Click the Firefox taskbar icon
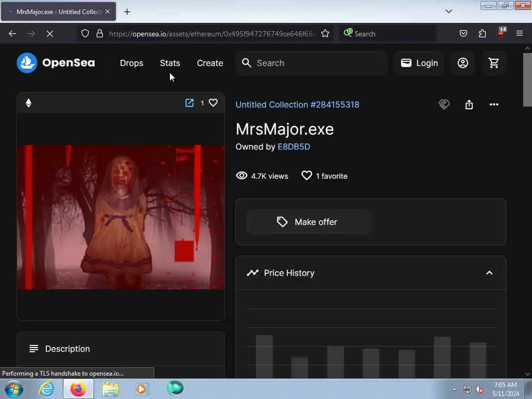The height and width of the screenshot is (399, 532). point(78,389)
